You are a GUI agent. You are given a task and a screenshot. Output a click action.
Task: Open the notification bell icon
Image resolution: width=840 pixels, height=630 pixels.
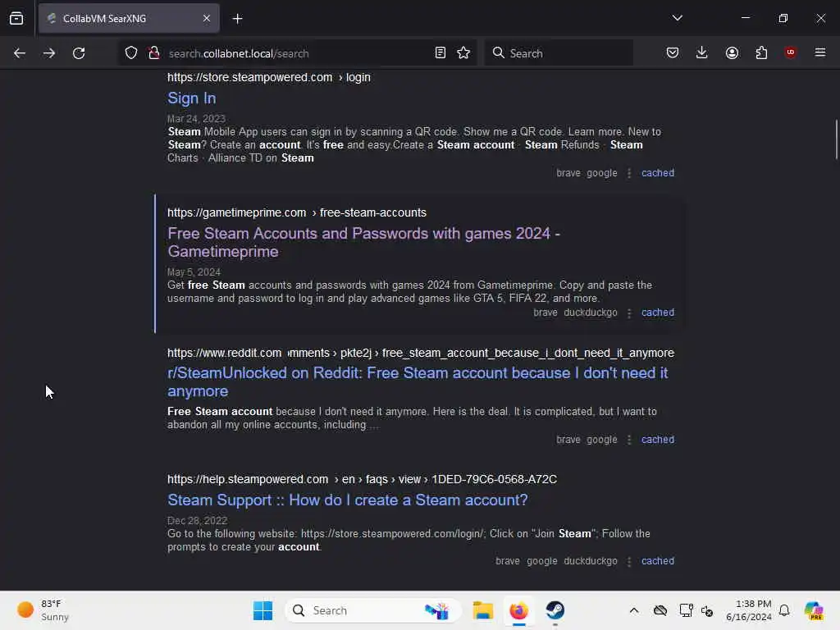click(x=784, y=610)
